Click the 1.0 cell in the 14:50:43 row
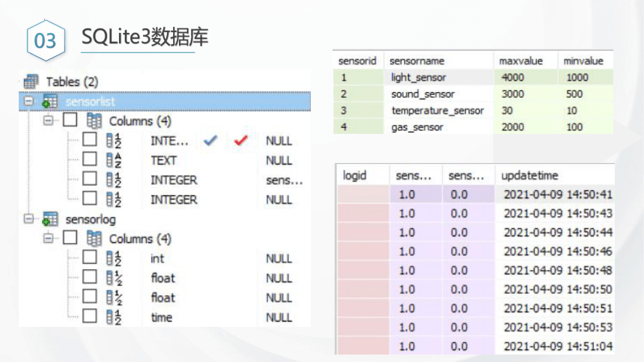 point(416,213)
